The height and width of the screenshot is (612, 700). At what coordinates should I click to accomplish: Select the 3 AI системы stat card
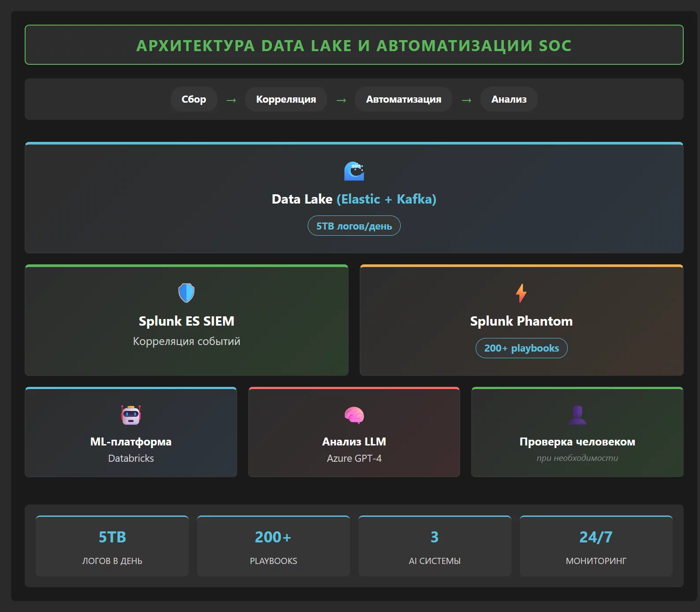click(435, 546)
